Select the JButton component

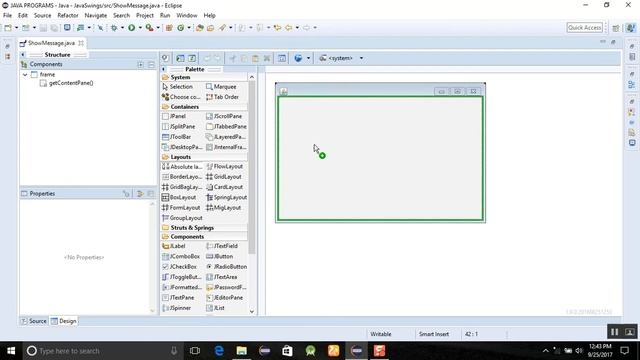tap(220, 256)
